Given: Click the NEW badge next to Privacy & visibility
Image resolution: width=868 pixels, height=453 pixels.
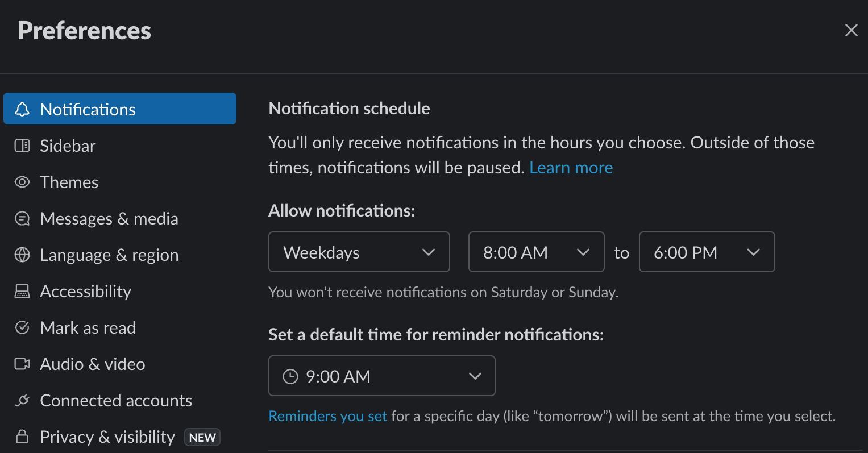Looking at the screenshot, I should 202,437.
